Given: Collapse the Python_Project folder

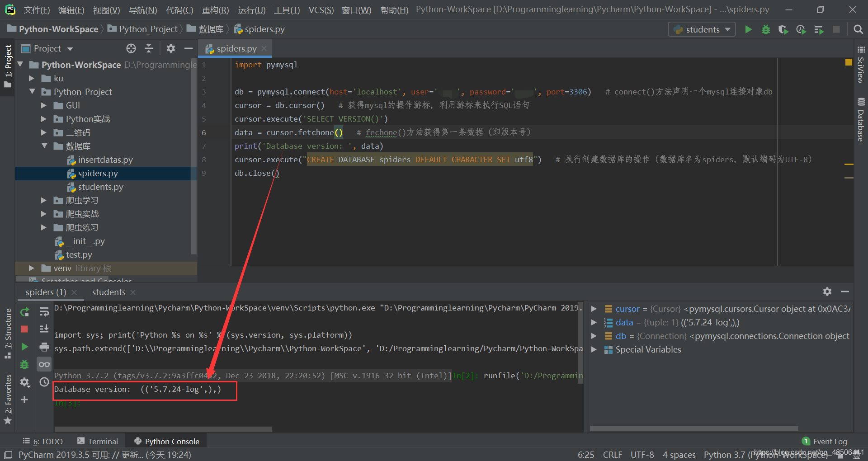Looking at the screenshot, I should click(32, 92).
